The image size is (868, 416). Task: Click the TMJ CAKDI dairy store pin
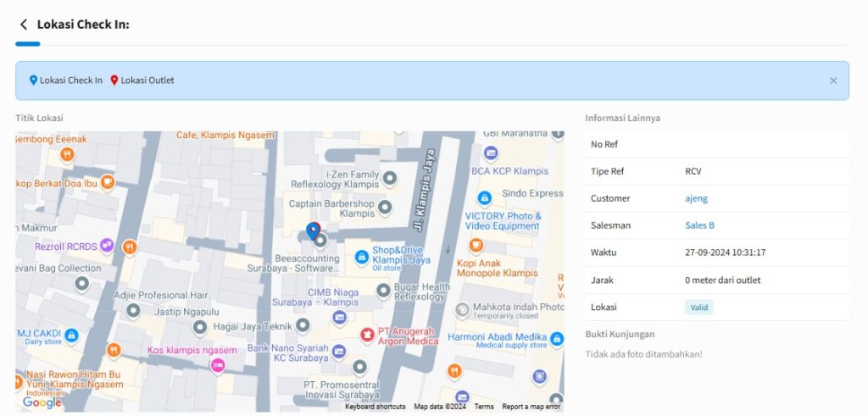pyautogui.click(x=71, y=335)
